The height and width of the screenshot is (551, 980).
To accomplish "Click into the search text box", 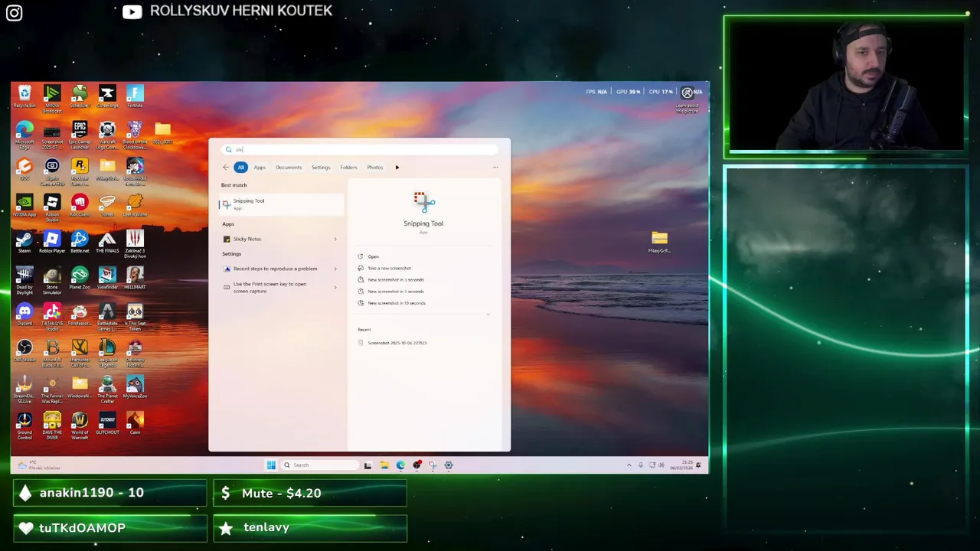I will click(x=360, y=149).
